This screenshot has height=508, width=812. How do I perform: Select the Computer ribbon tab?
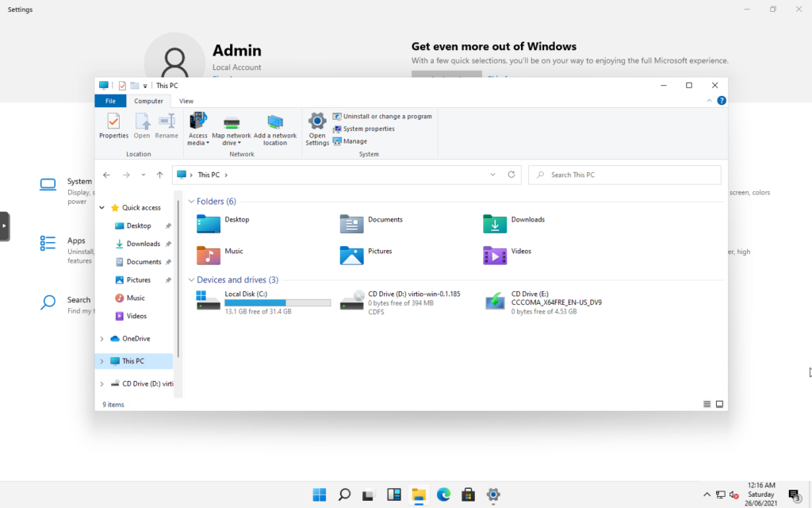pos(148,101)
